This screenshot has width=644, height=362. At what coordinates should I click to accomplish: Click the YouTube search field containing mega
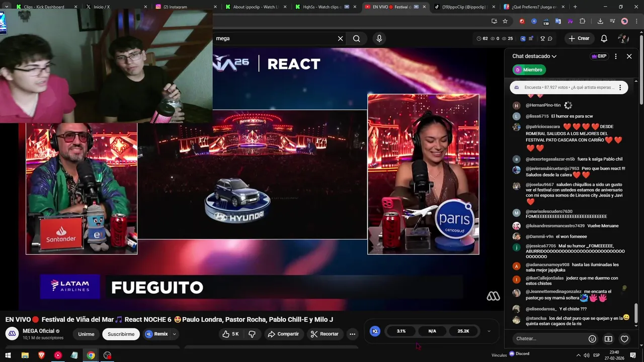point(275,39)
